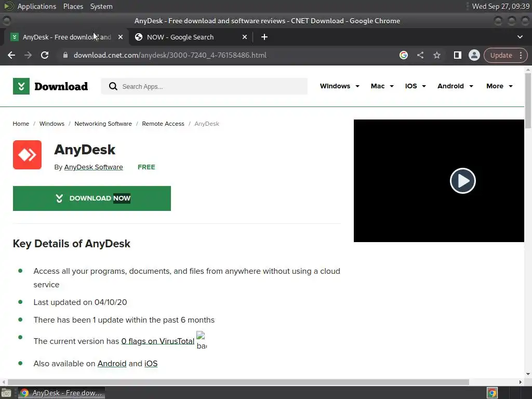
Task: Open the Chrome icon in system tray
Action: tap(492, 393)
